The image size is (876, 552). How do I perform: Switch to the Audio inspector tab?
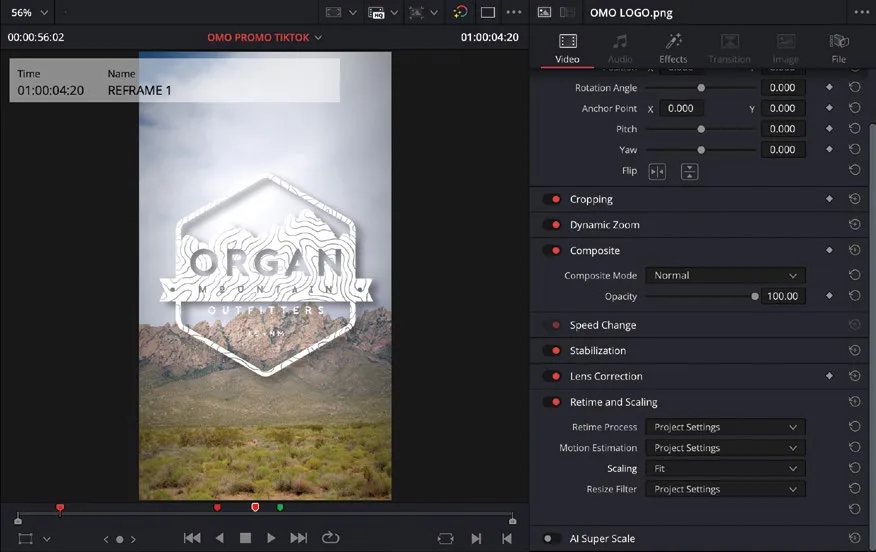[x=620, y=48]
